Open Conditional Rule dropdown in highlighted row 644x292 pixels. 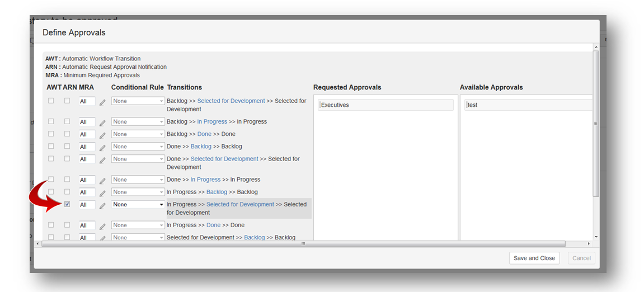[x=138, y=205]
